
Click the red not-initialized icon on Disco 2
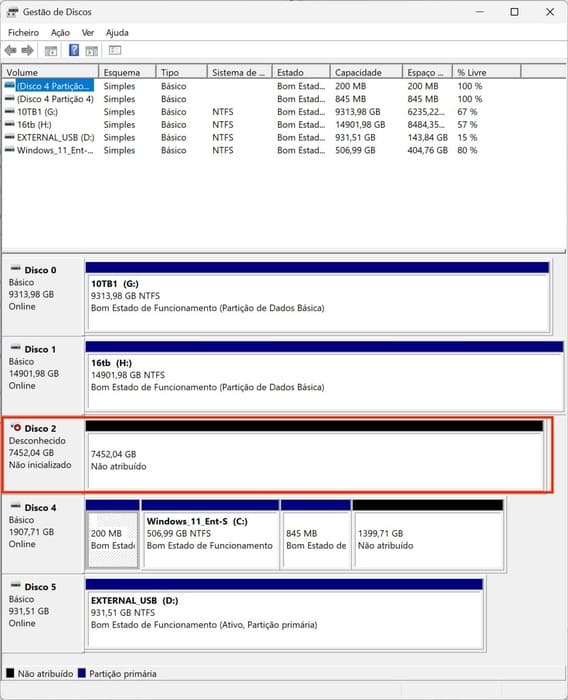16,428
